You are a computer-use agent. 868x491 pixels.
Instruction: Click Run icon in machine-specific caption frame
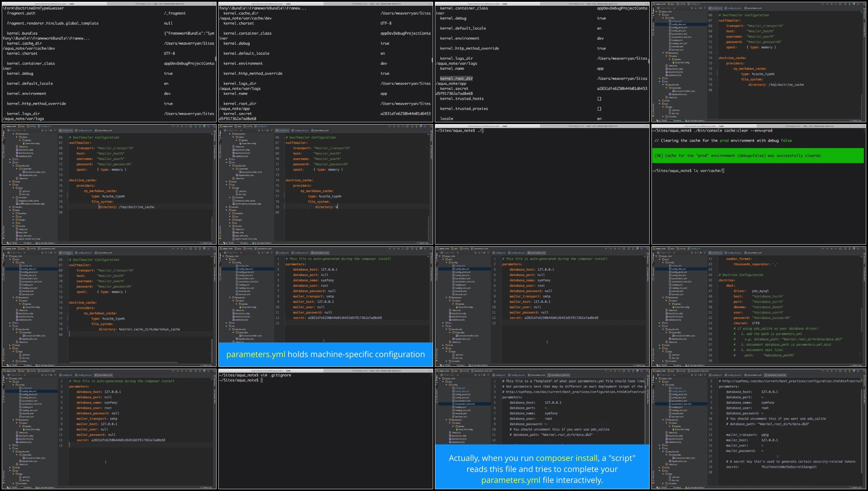point(394,249)
